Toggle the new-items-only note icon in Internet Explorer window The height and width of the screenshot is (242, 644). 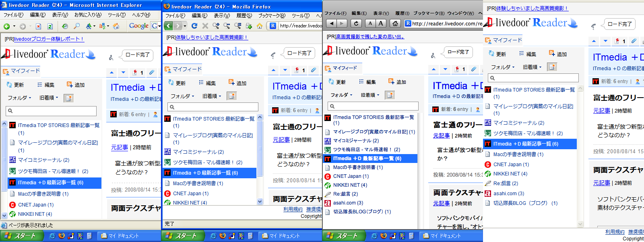click(x=69, y=98)
